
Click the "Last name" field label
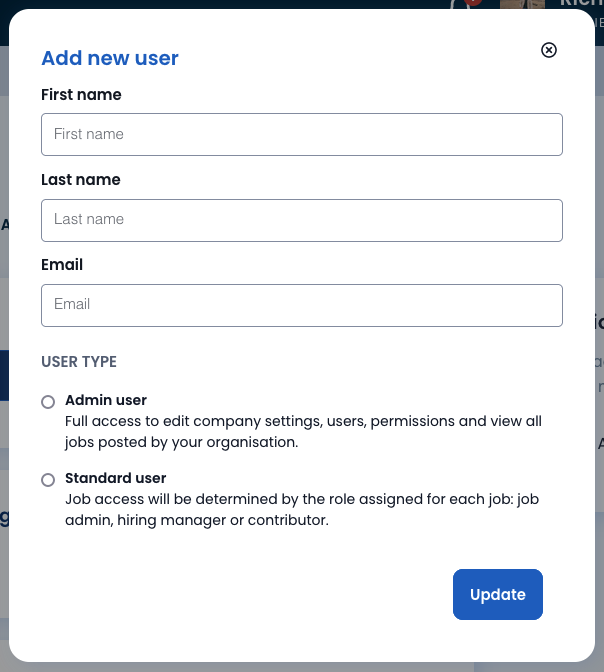click(81, 180)
